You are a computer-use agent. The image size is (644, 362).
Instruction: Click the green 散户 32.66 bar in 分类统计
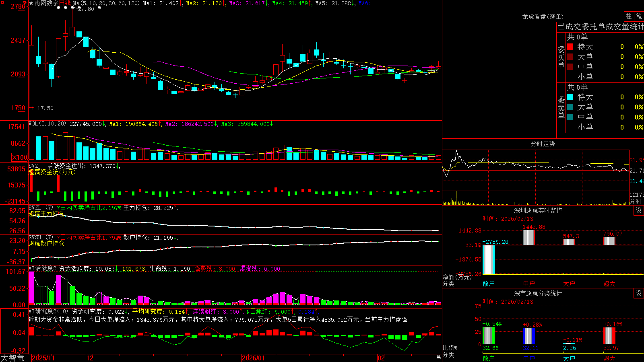[489, 336]
